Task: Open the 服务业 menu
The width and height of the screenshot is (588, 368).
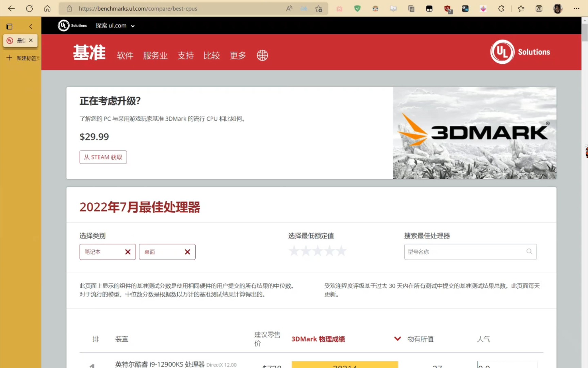Action: pos(156,55)
